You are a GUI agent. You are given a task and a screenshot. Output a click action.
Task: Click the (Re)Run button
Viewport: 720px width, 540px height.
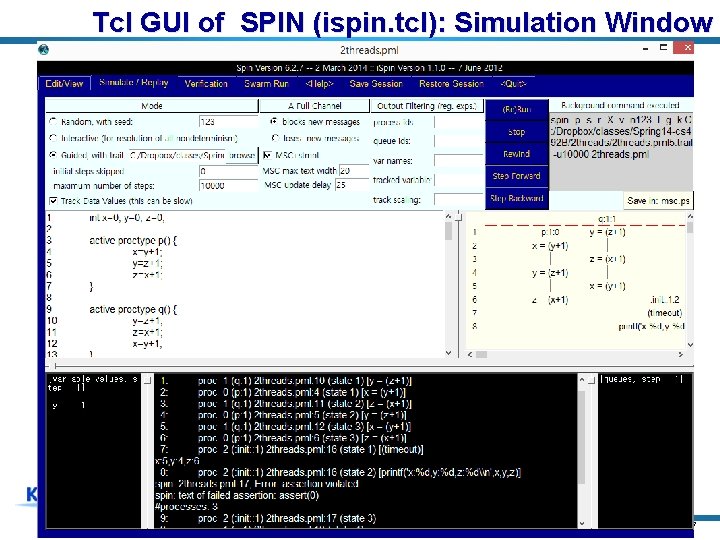tap(517, 110)
